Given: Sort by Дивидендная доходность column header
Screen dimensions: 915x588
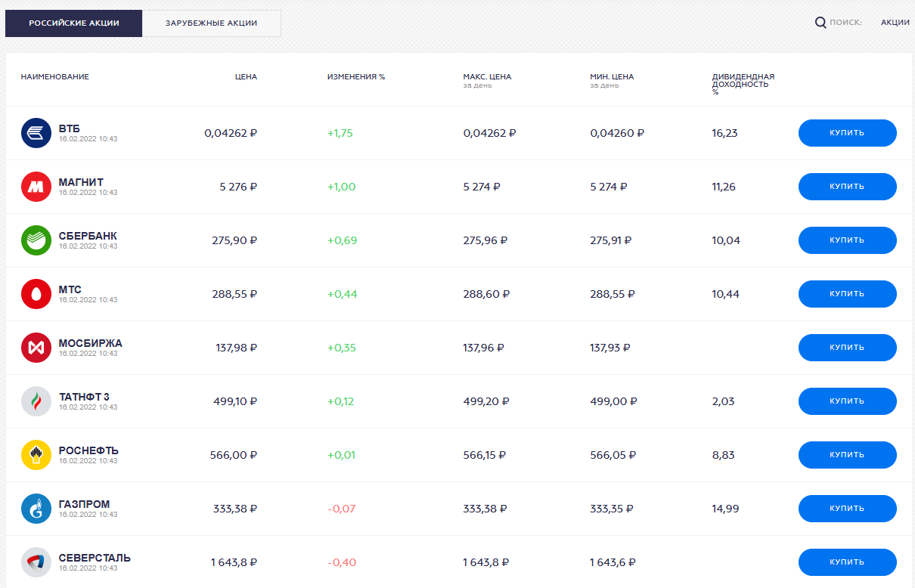Looking at the screenshot, I should (743, 80).
